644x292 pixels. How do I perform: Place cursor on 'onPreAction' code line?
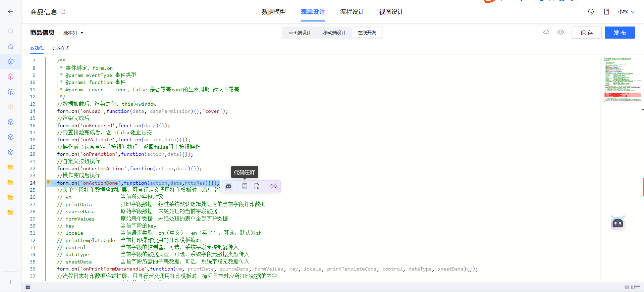click(x=125, y=154)
